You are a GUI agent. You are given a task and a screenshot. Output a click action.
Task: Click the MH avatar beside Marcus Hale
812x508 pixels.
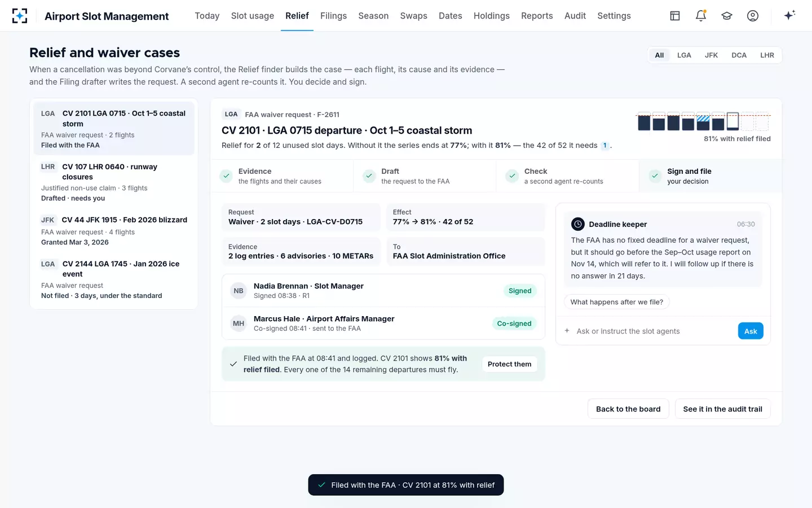tap(239, 323)
